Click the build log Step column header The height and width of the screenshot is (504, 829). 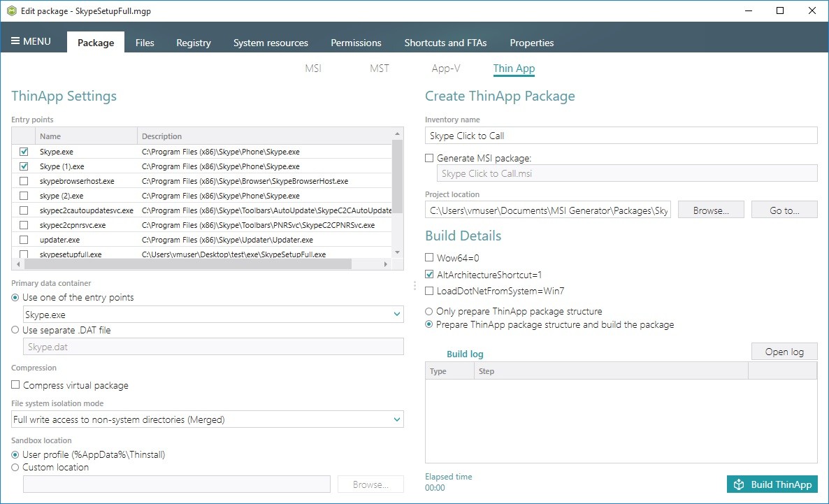611,371
